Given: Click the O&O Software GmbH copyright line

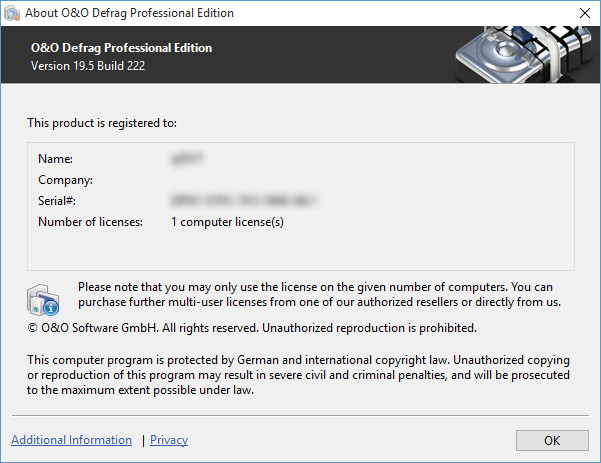Looking at the screenshot, I should (x=252, y=327).
